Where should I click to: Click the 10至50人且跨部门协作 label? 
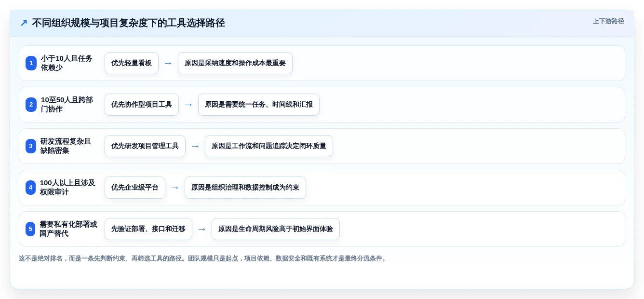pos(67,105)
